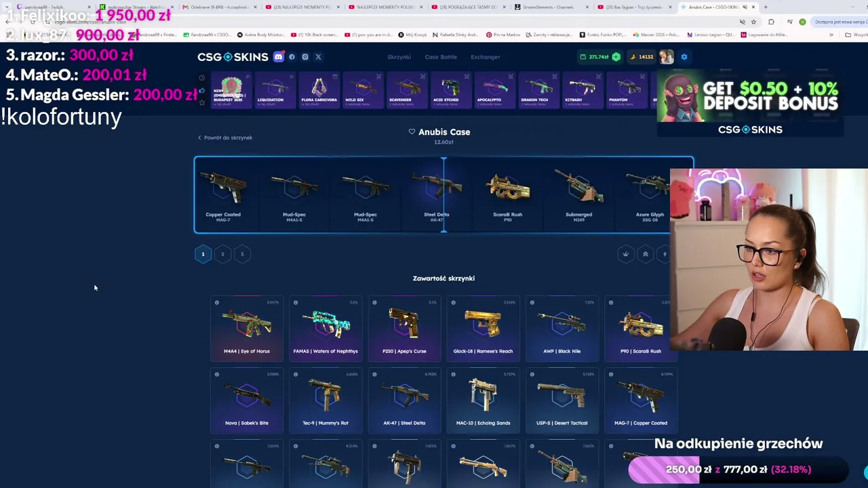This screenshot has width=868, height=488.
Task: Open the Acid Etched drop card
Action: point(451,89)
